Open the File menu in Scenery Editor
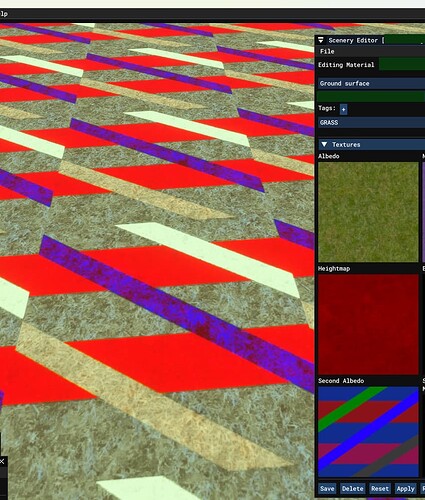Viewport: 425px width, 500px height. (327, 51)
